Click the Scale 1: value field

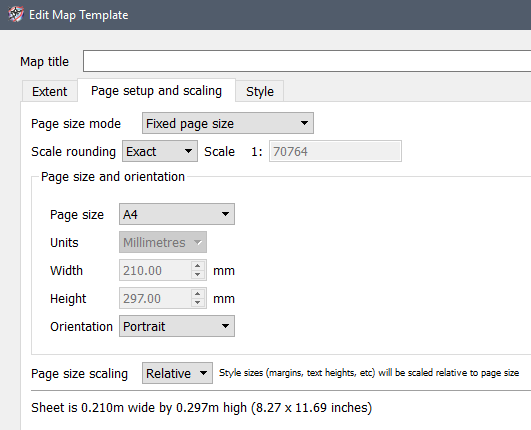[x=335, y=151]
